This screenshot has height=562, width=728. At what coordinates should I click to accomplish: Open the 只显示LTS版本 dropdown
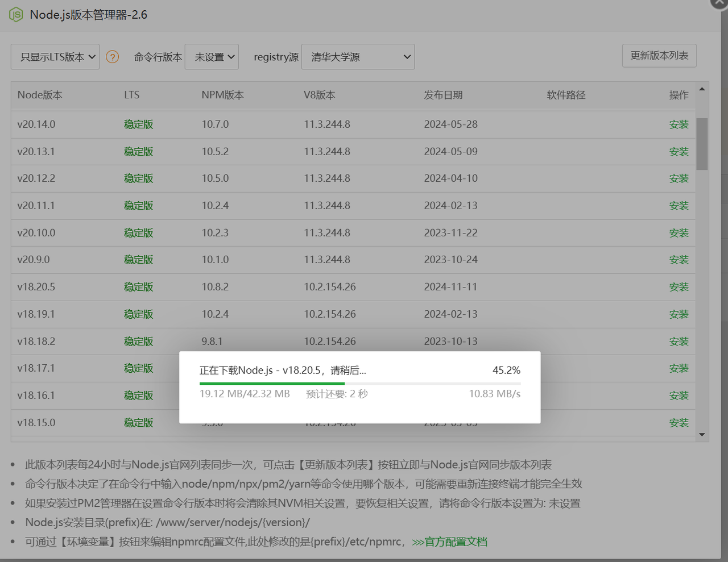point(55,57)
